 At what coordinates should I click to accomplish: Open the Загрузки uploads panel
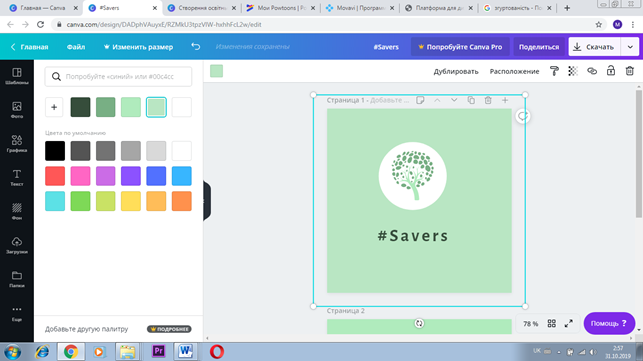[x=17, y=245]
